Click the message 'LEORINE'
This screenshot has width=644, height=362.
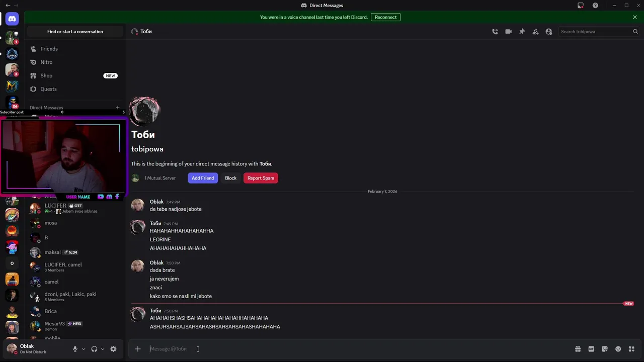[x=160, y=240]
